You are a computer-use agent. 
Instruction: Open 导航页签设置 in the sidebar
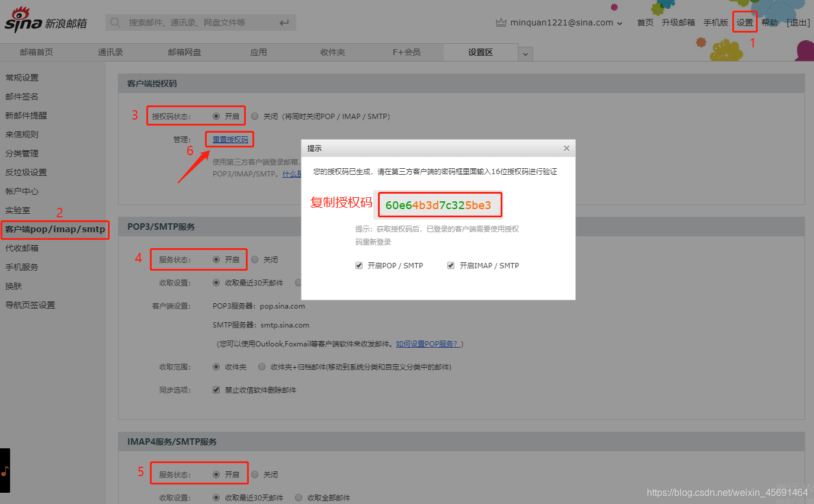(30, 305)
